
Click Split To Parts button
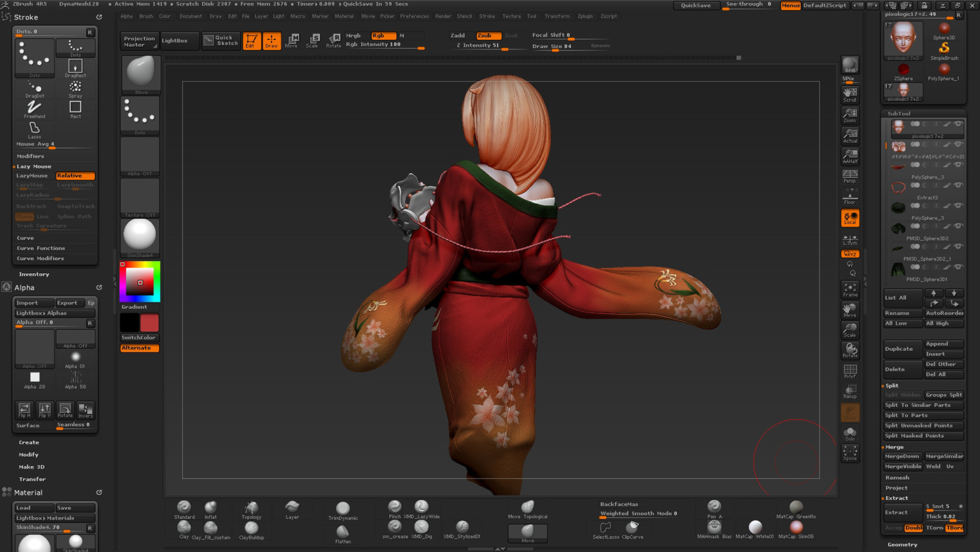924,415
